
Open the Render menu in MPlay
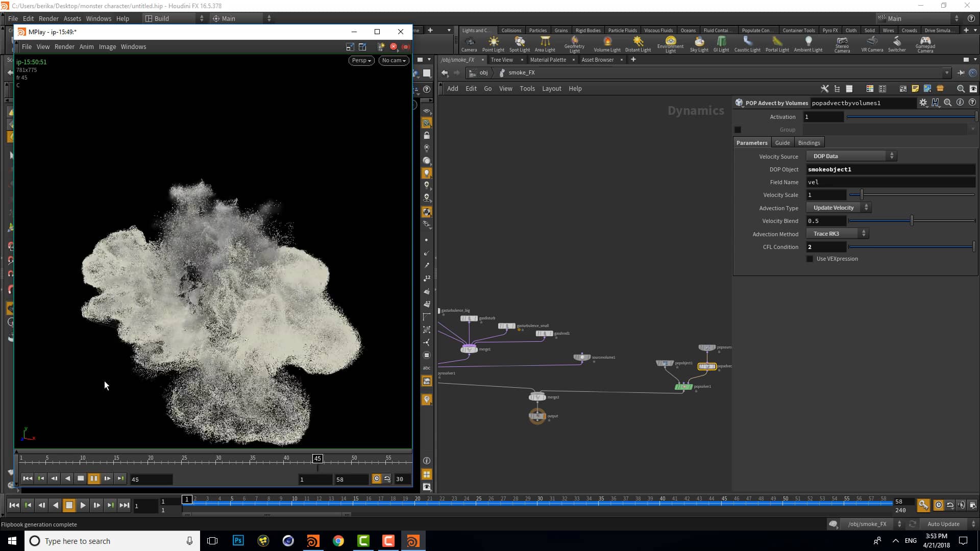tap(64, 46)
